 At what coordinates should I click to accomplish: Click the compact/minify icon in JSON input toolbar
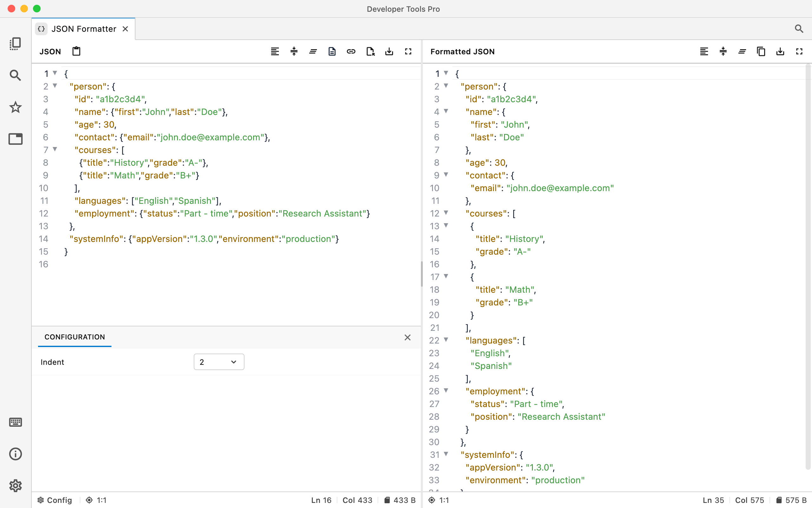(x=294, y=51)
